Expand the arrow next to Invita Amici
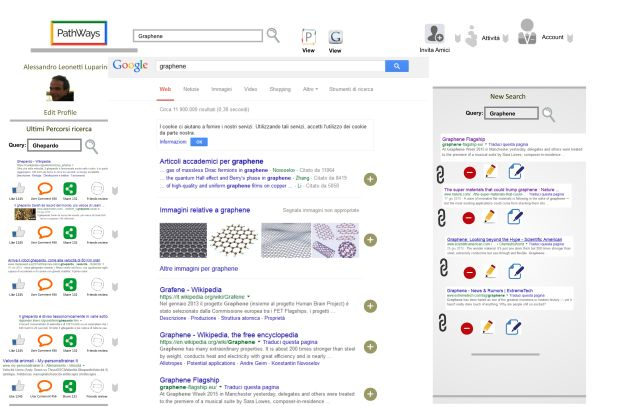620x407 pixels. pos(457,38)
